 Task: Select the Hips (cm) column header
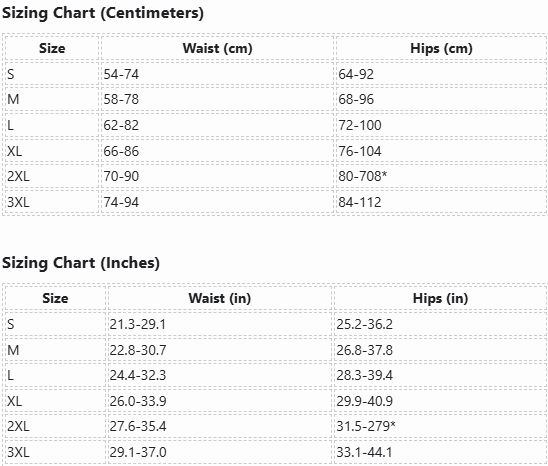pos(441,48)
